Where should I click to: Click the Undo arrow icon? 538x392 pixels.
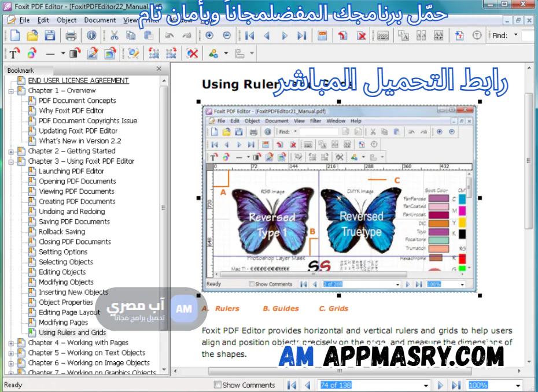tap(169, 35)
